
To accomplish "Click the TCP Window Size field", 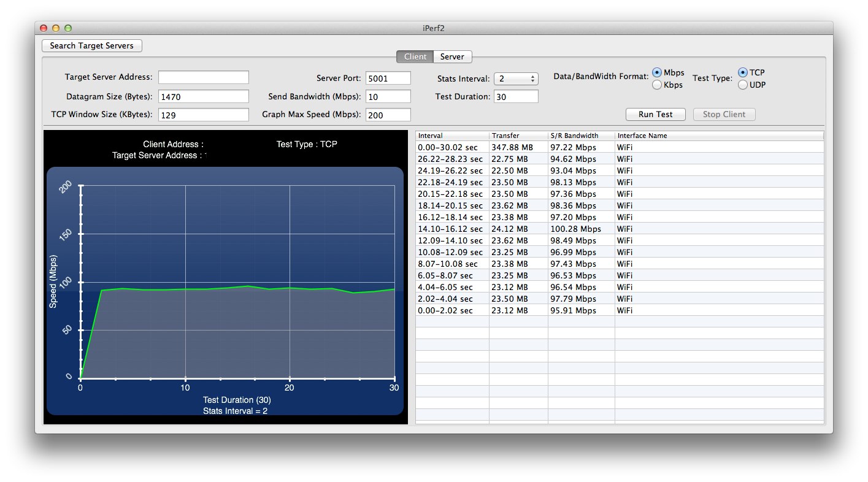I will (204, 115).
